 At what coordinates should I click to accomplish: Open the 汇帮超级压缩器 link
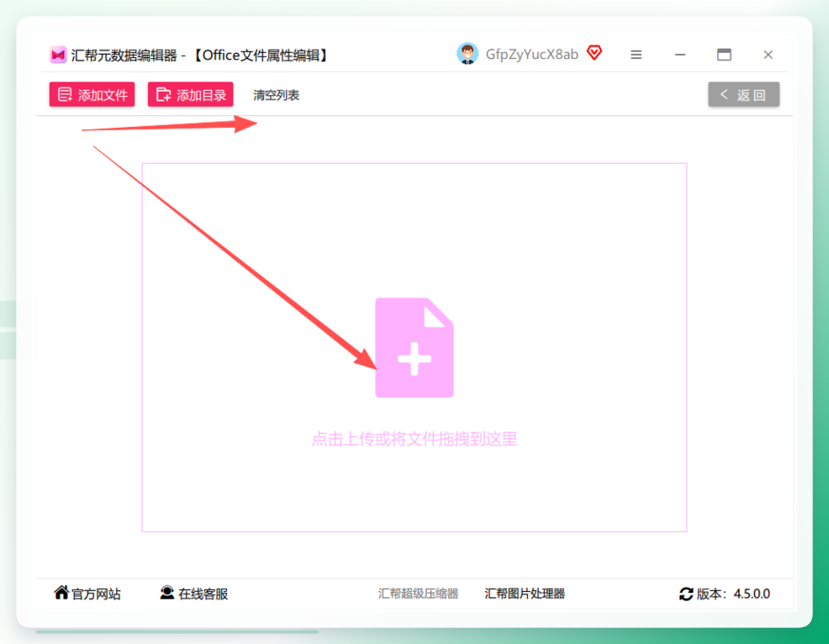[x=418, y=594]
